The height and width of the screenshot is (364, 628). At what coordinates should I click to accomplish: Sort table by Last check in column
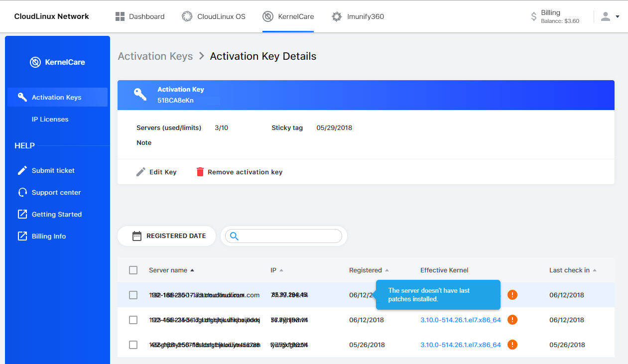point(573,270)
